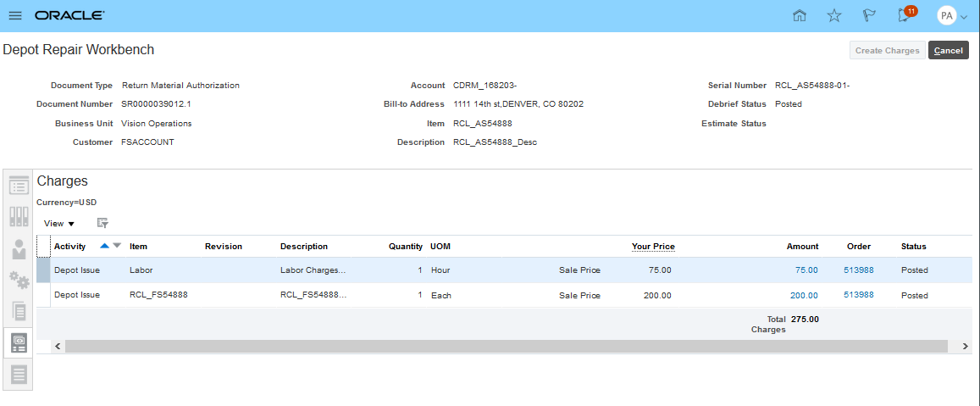Click the Quantity column header
Image resolution: width=980 pixels, height=406 pixels.
(406, 247)
